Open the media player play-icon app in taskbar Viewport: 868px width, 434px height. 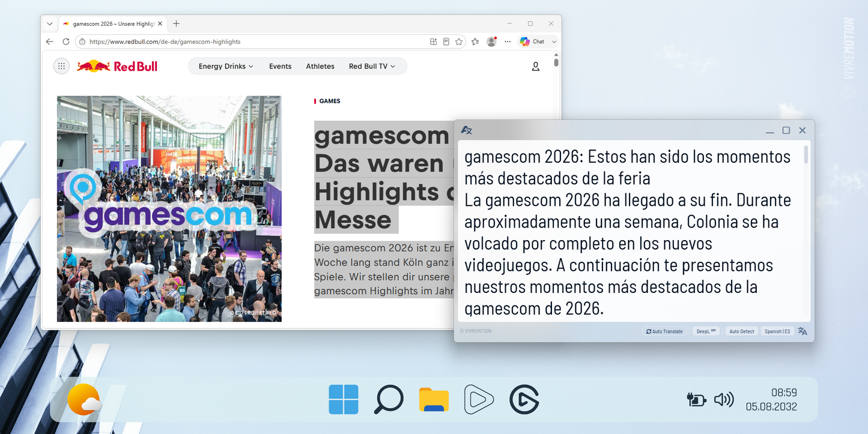pos(479,400)
